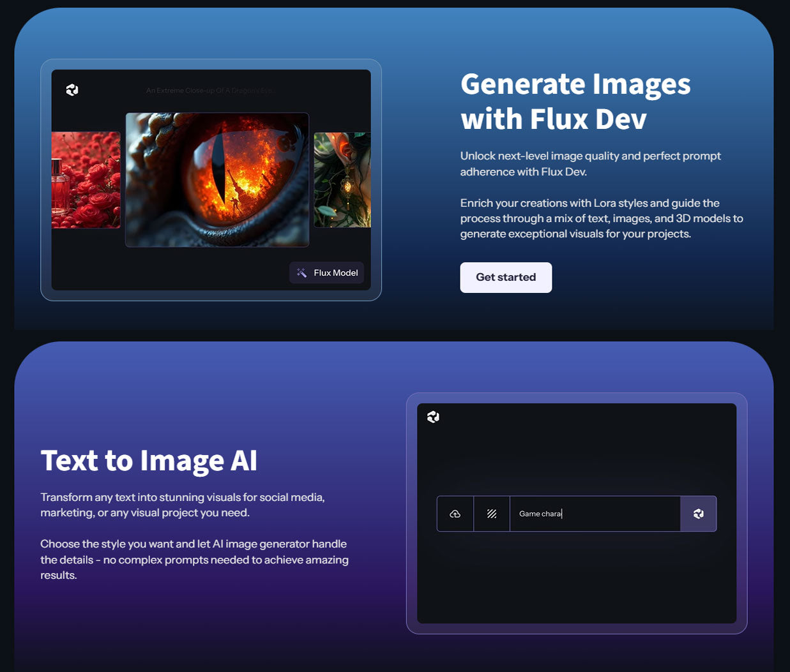Select the cloud upload icon in prompt bar

coord(455,514)
